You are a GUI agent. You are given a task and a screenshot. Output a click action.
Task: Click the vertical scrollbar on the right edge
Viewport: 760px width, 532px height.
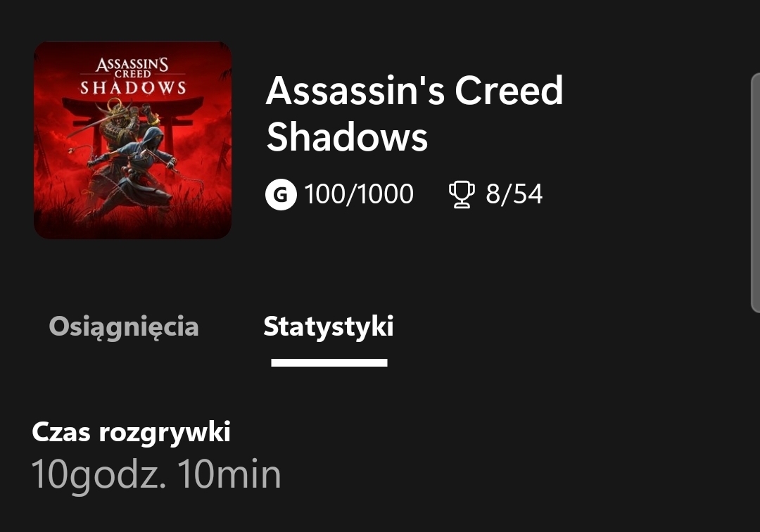pos(755,191)
